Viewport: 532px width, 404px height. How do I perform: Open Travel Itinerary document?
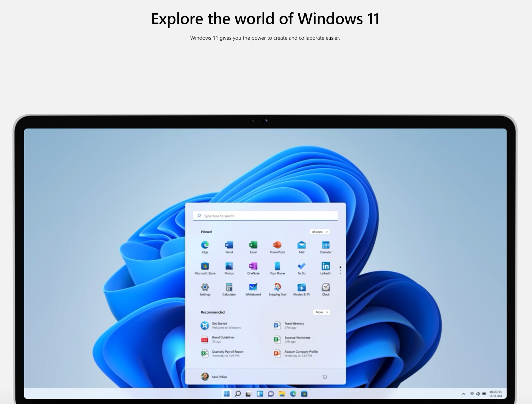(x=289, y=325)
